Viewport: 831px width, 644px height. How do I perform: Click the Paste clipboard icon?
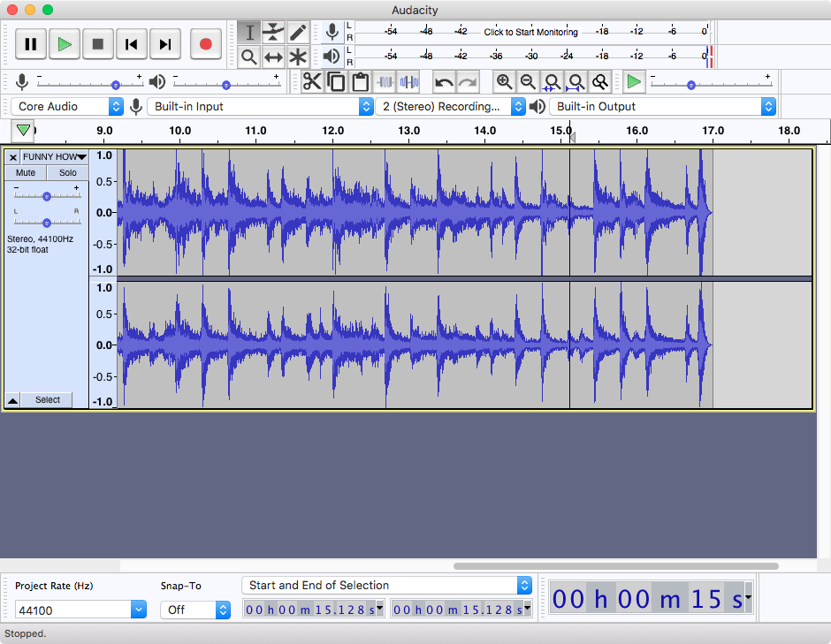click(x=361, y=82)
